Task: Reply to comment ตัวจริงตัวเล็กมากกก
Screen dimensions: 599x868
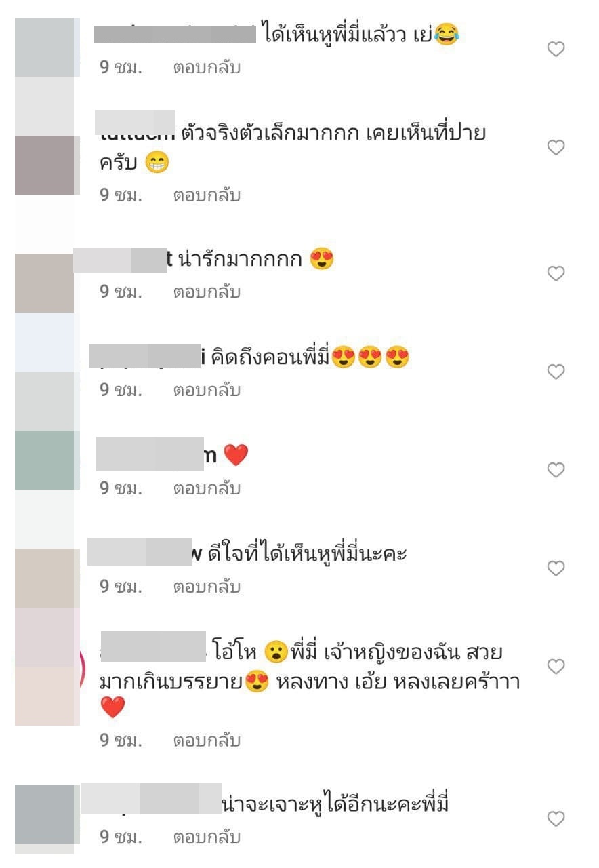Action: point(207,195)
